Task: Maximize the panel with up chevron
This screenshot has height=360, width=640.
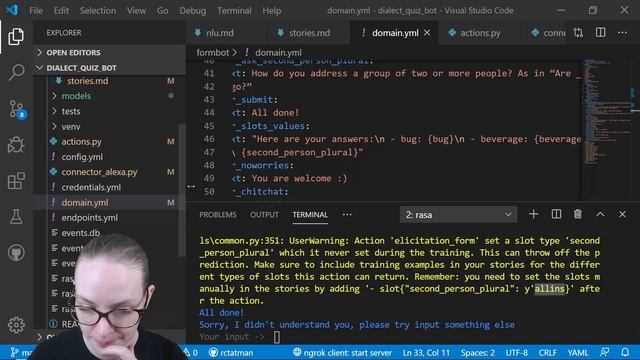Action: [600, 214]
